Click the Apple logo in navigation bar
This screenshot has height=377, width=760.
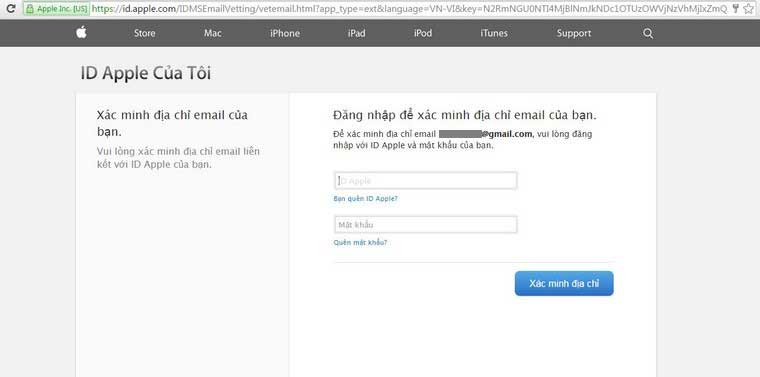coord(81,33)
